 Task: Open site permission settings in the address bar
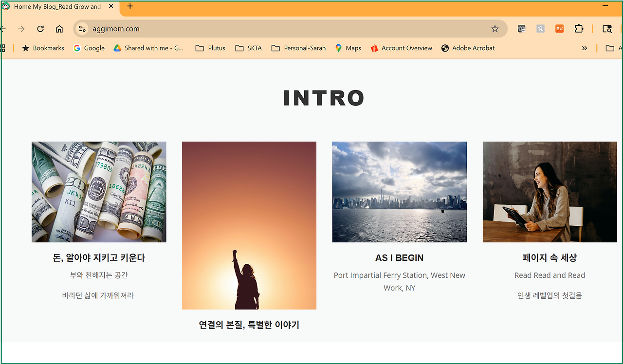[x=82, y=29]
